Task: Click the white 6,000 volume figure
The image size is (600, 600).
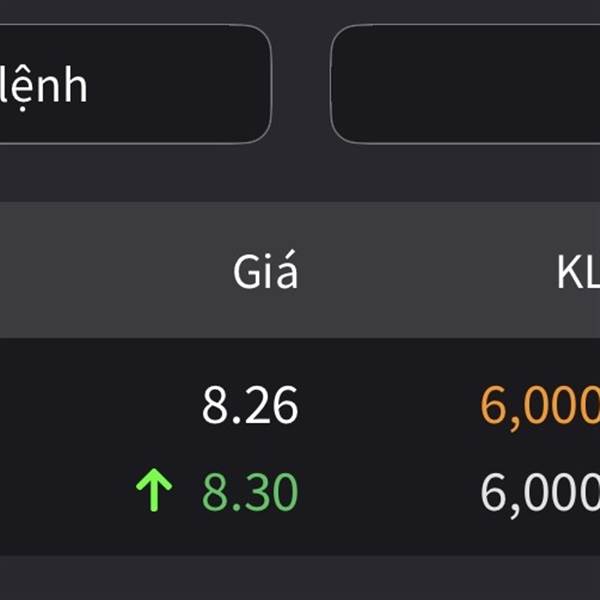Action: coord(540,495)
